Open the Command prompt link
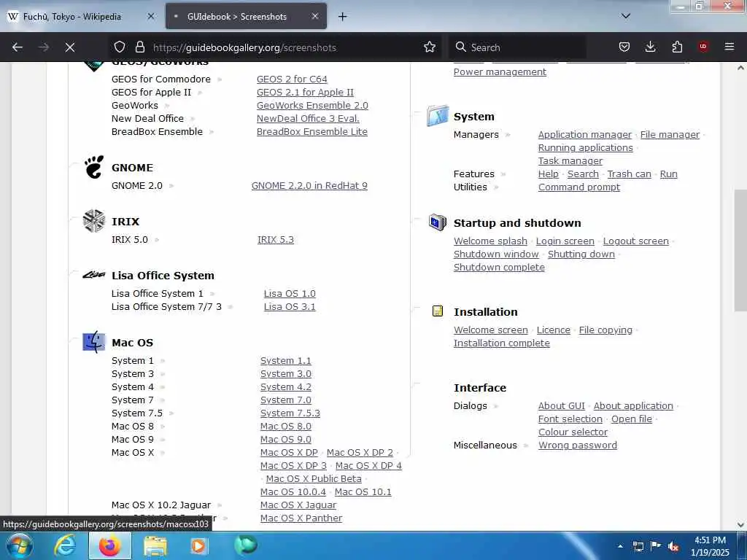Screen dimensions: 747x560 click(578, 187)
